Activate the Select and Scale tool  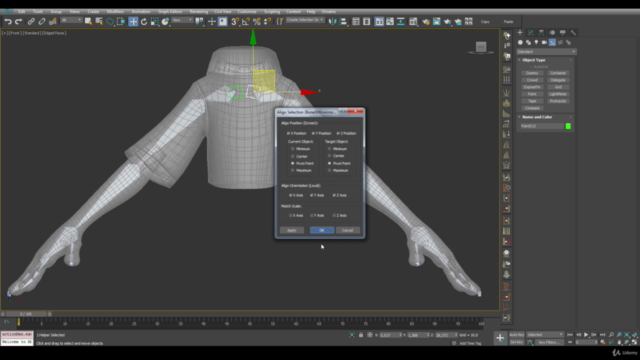coord(154,22)
